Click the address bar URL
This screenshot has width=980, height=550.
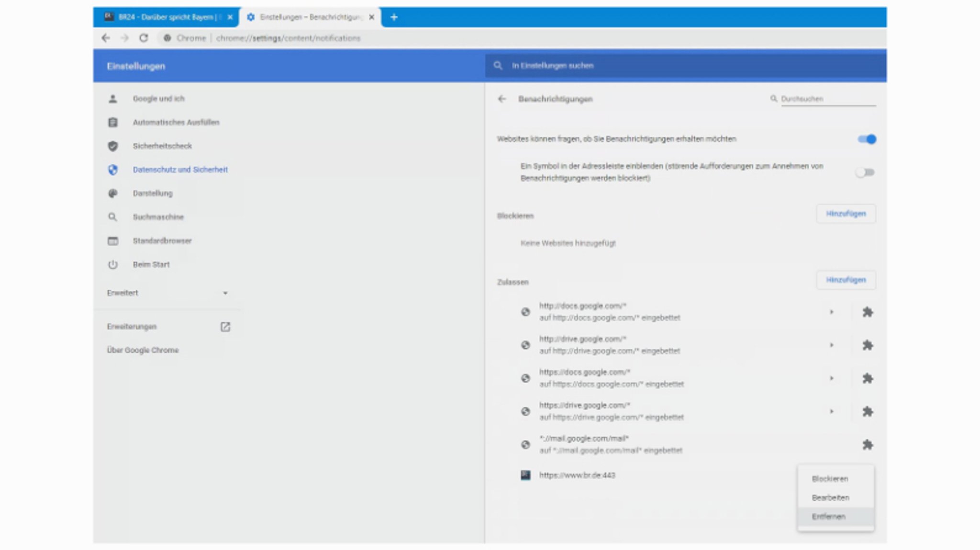click(288, 38)
